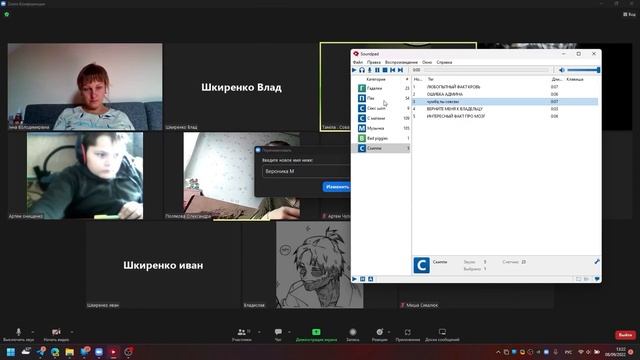Image resolution: width=640 pixels, height=360 pixels.
Task: Select the green B category with one sound
Action: pyautogui.click(x=381, y=138)
